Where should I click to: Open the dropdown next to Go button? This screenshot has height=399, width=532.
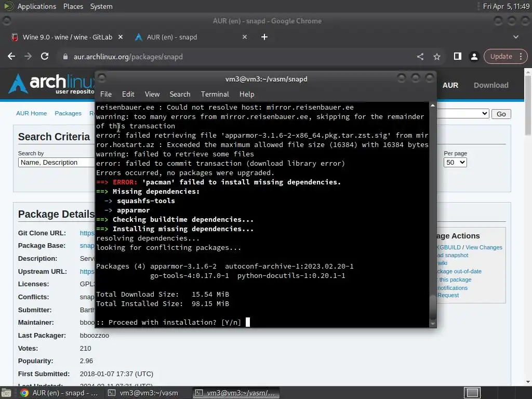(x=463, y=114)
